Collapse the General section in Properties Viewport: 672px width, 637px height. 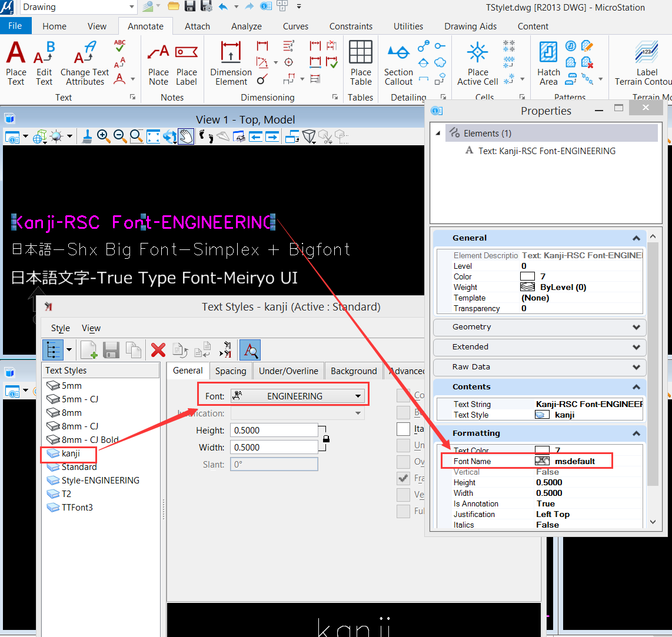[x=637, y=238]
